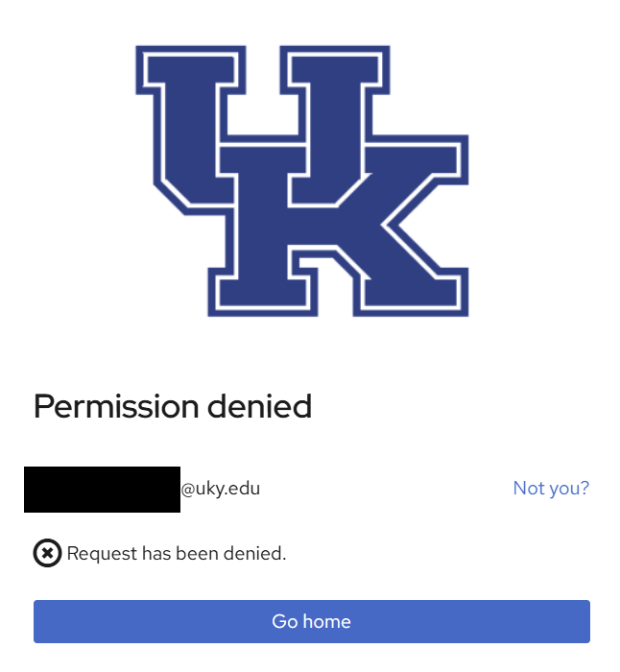Click the "Permission denied" heading
This screenshot has height=672, width=620.
point(173,407)
